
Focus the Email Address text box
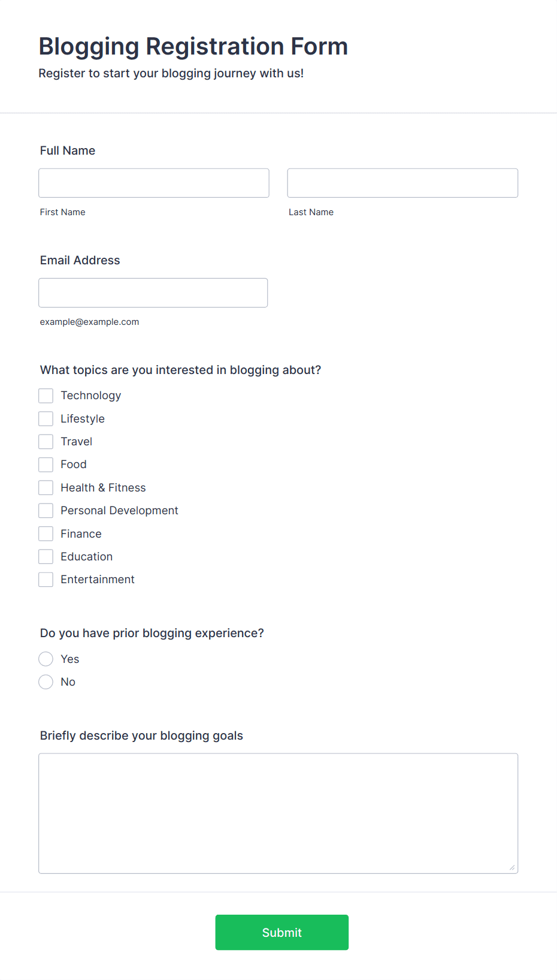(x=153, y=293)
